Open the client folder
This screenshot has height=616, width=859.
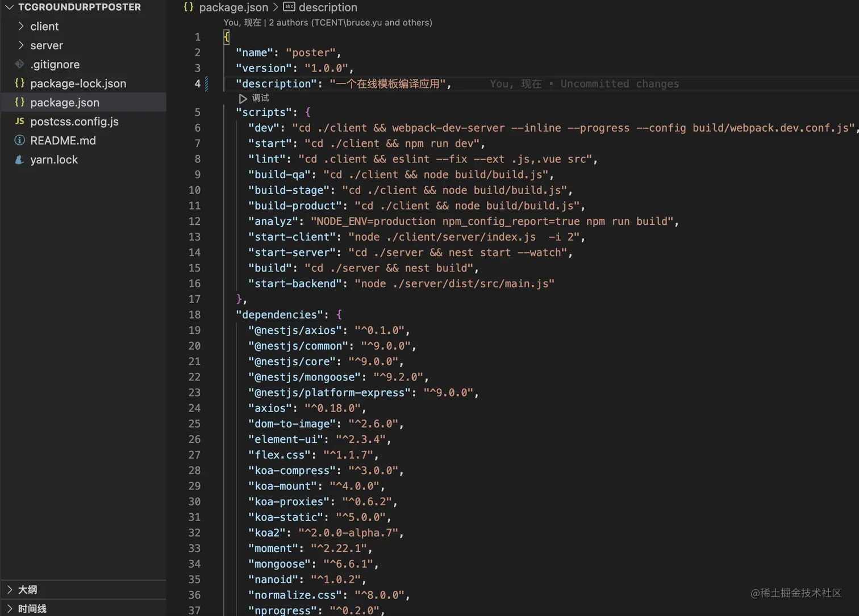[x=44, y=26]
